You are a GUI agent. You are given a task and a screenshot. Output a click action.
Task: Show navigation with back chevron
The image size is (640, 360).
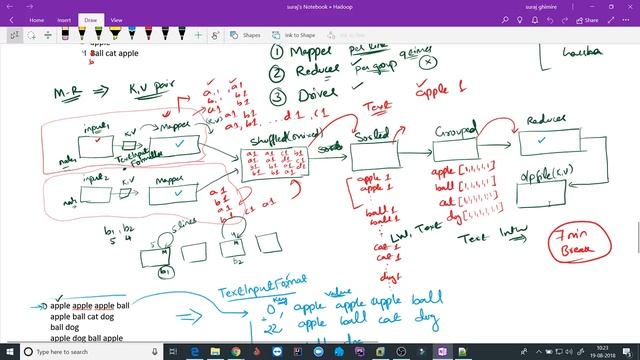pyautogui.click(x=11, y=20)
